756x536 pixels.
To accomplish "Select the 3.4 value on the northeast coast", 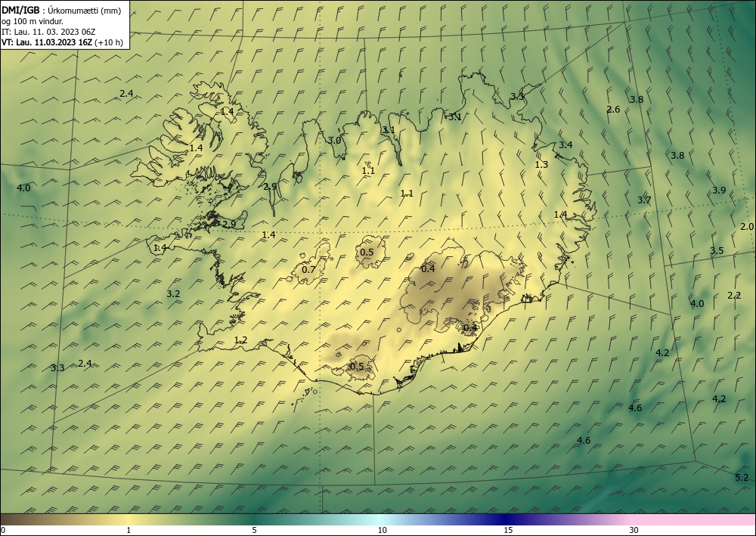I will [x=565, y=144].
